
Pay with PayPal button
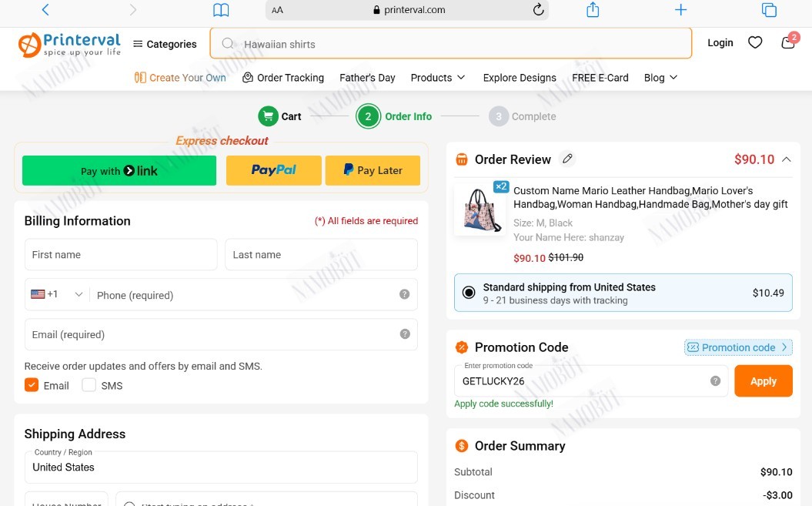pos(274,170)
